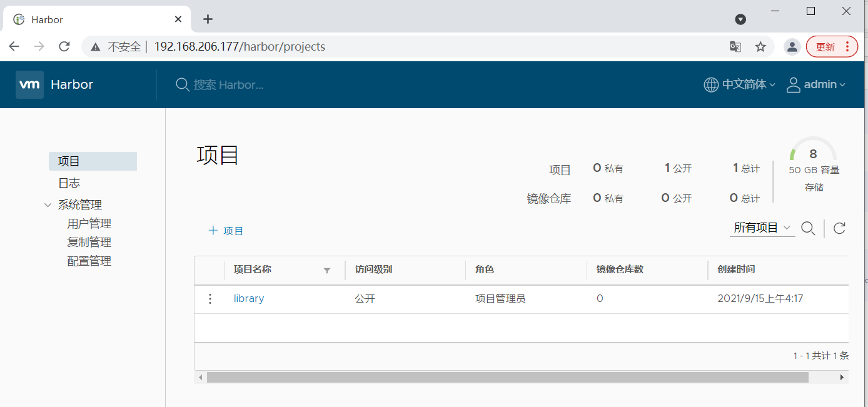Screen dimensions: 868x407
Task: Click the 2021/9/15上午4:17 creation time cell
Action: click(760, 299)
